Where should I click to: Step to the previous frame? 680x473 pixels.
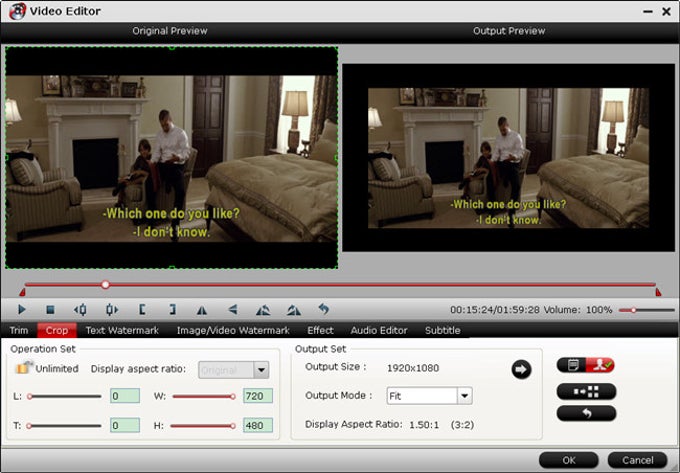pos(80,310)
